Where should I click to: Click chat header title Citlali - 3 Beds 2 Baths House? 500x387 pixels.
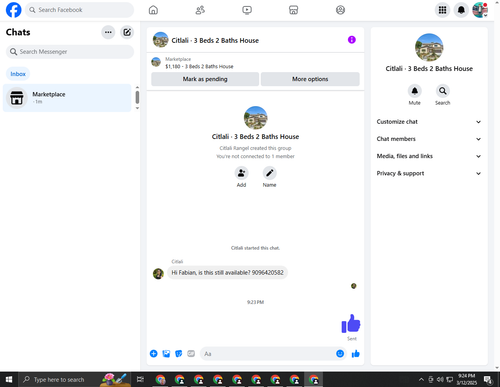(x=215, y=40)
